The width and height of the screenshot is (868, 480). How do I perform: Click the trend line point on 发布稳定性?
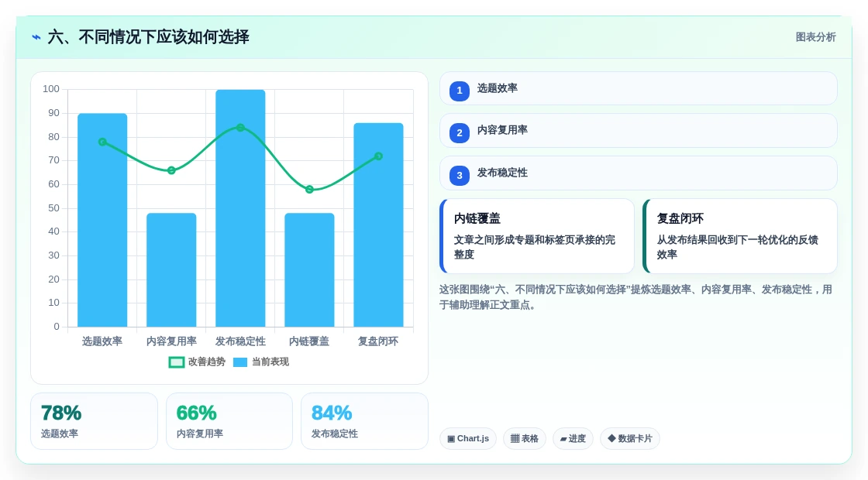click(240, 128)
